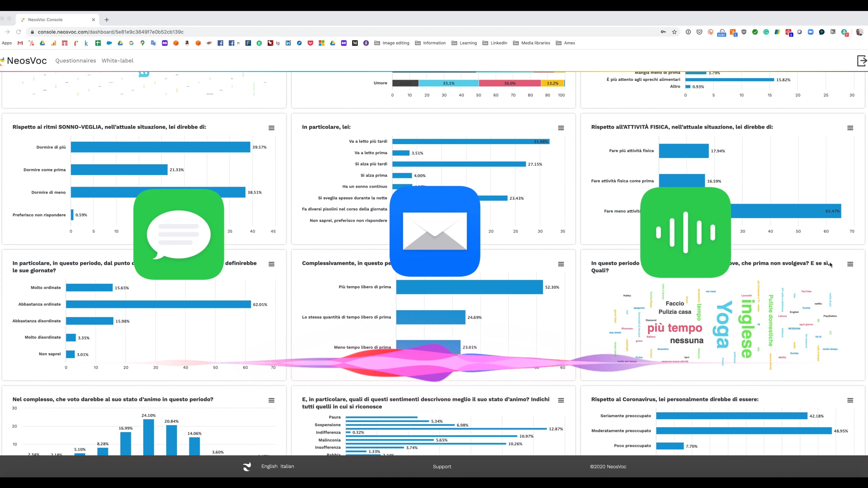Click the NeosVoc logo in the header
Viewport: 868px width, 488px height.
click(x=24, y=61)
